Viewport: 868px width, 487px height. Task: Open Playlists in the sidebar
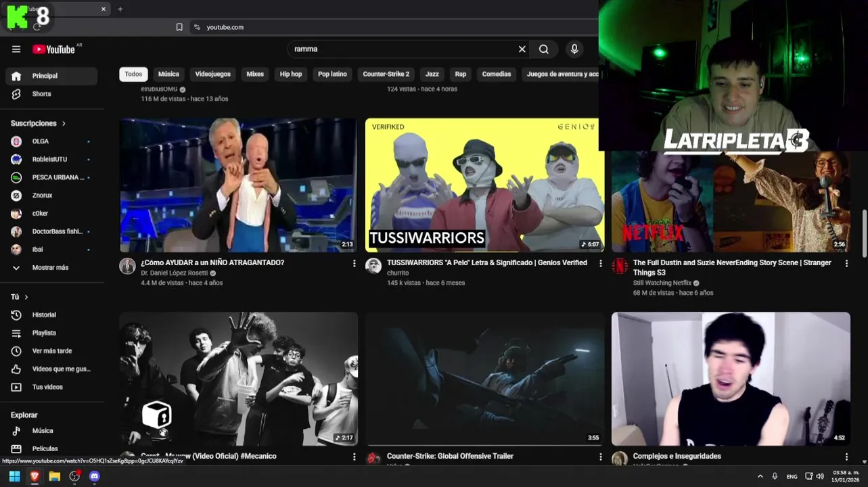tap(51, 333)
